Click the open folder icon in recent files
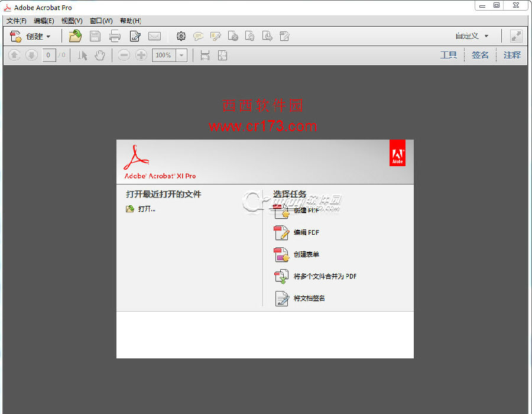The image size is (532, 414). [x=130, y=209]
